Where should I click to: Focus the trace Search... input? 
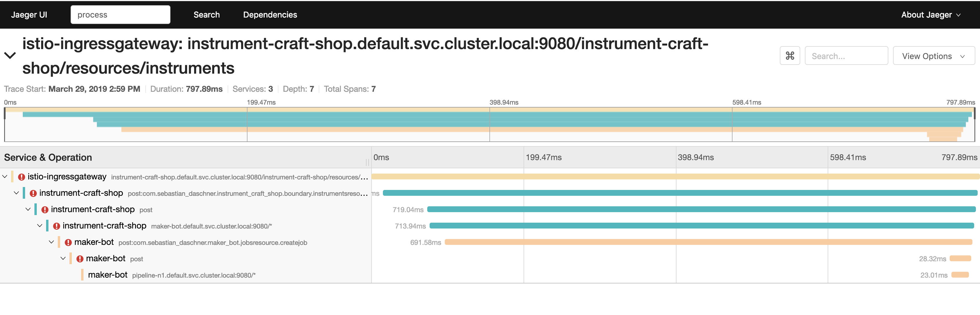[846, 56]
